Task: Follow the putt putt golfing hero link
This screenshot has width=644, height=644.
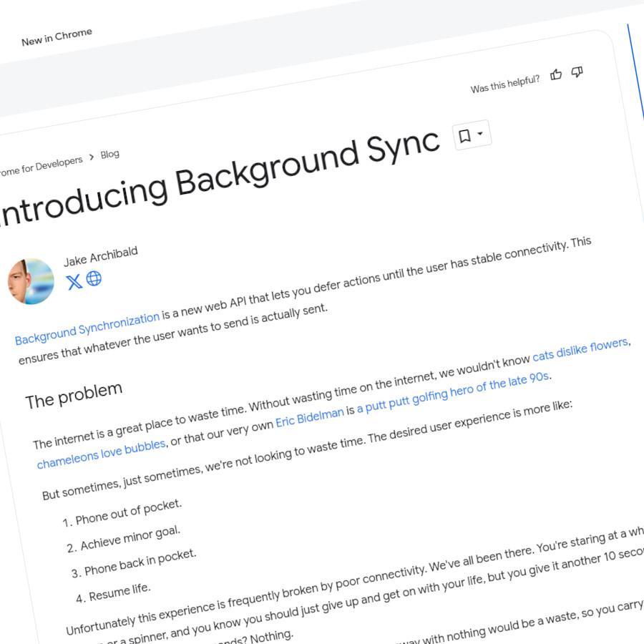Action: (x=453, y=392)
